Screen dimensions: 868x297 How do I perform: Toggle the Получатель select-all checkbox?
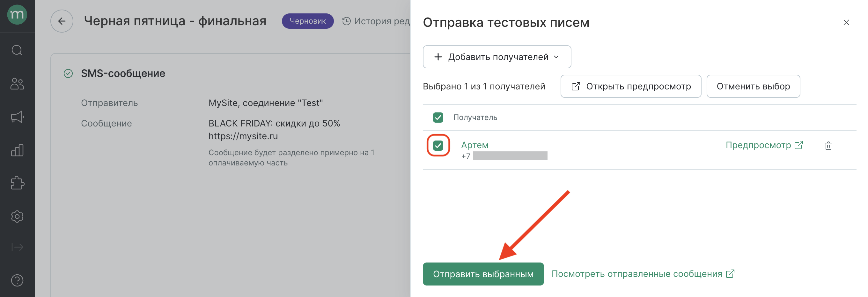(438, 118)
